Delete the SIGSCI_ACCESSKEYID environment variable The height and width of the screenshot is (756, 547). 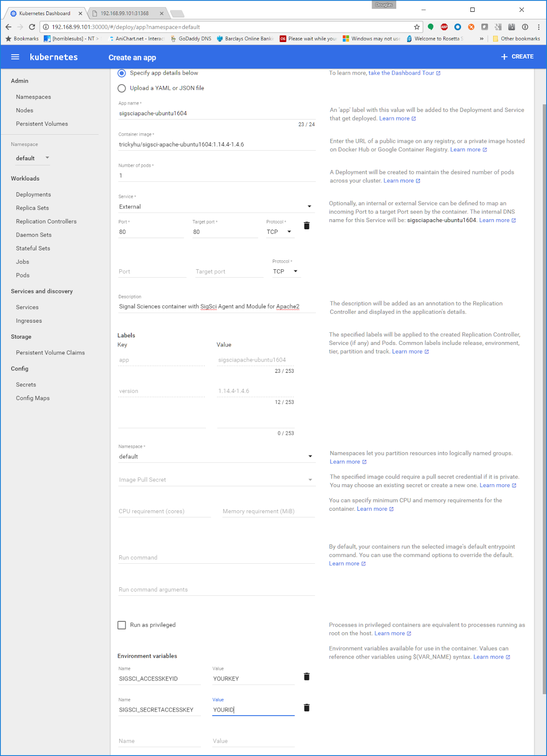[306, 677]
